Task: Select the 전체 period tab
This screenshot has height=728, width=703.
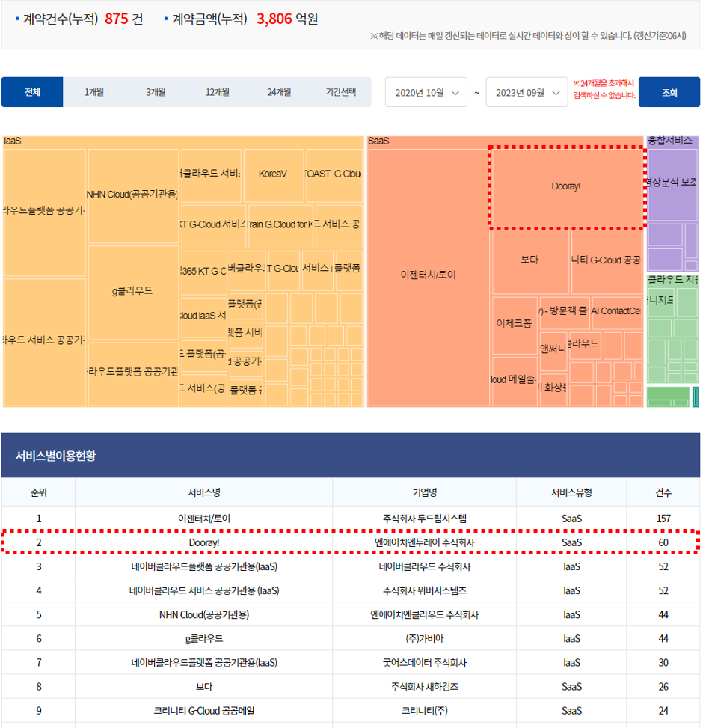Action: [32, 92]
